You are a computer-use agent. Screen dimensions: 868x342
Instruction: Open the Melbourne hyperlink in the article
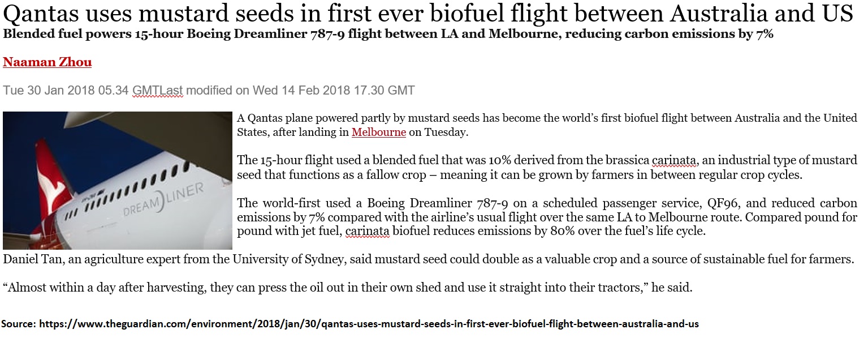tap(378, 132)
